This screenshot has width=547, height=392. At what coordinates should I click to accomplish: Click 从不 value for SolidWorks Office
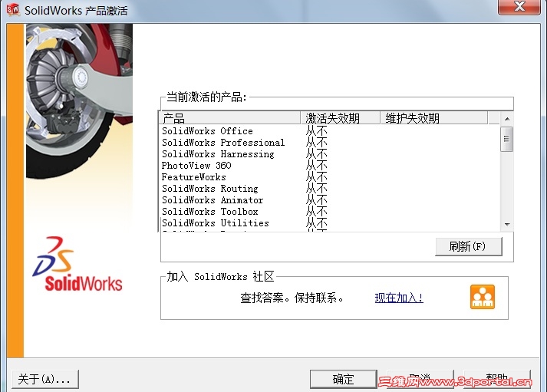[x=316, y=131]
